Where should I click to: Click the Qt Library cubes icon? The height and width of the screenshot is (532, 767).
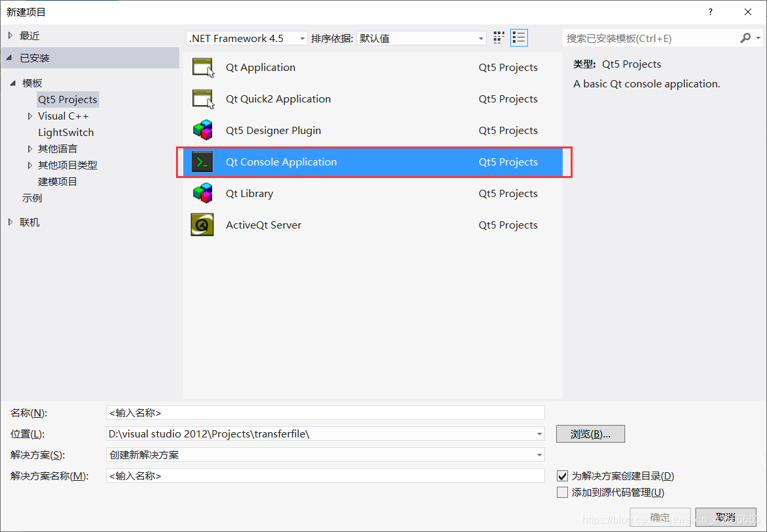click(202, 193)
